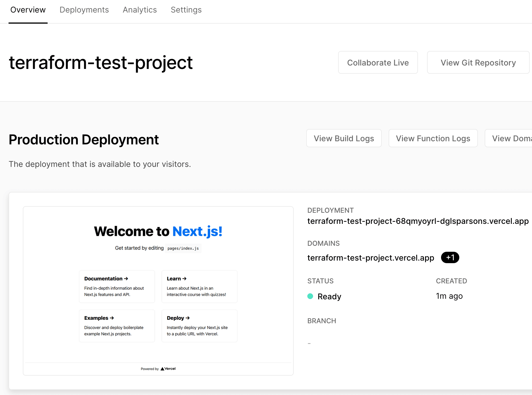Open the Git repository via View Git Repository
532x395 pixels.
click(x=478, y=62)
